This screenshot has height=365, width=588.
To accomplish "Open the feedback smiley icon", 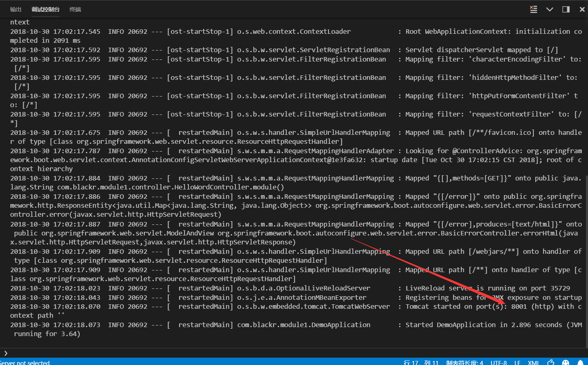I will tap(566, 363).
